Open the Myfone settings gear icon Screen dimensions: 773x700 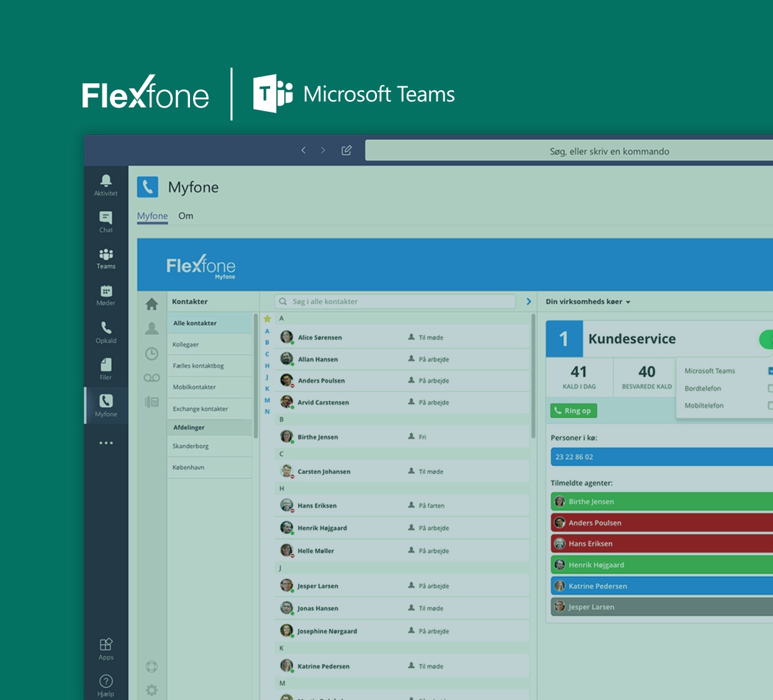[151, 690]
